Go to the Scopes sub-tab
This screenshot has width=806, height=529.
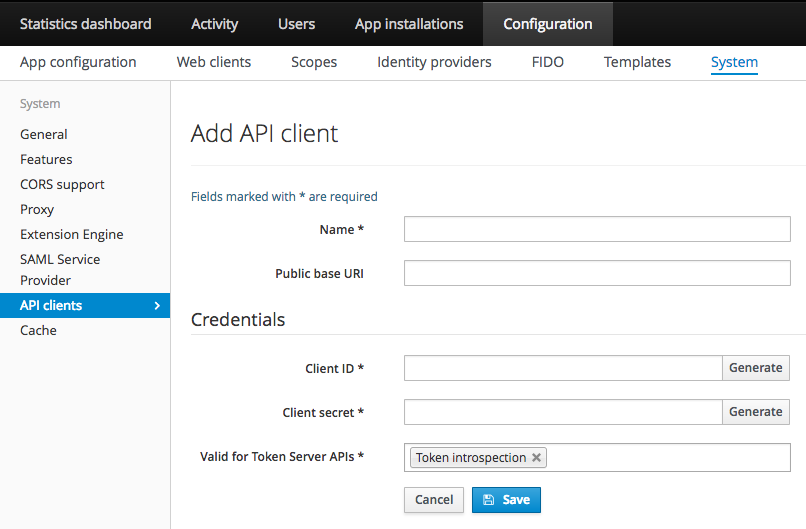tap(314, 62)
